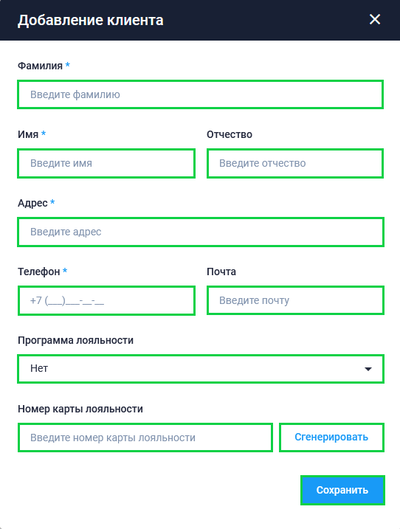400x529 pixels.
Task: Click the Отчество field label
Action: click(x=229, y=134)
